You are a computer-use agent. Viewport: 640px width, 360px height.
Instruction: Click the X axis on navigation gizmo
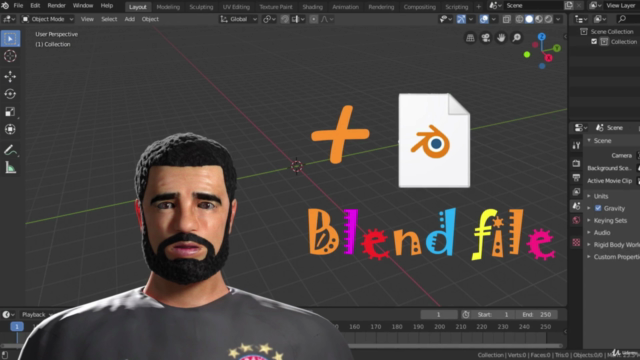548,58
